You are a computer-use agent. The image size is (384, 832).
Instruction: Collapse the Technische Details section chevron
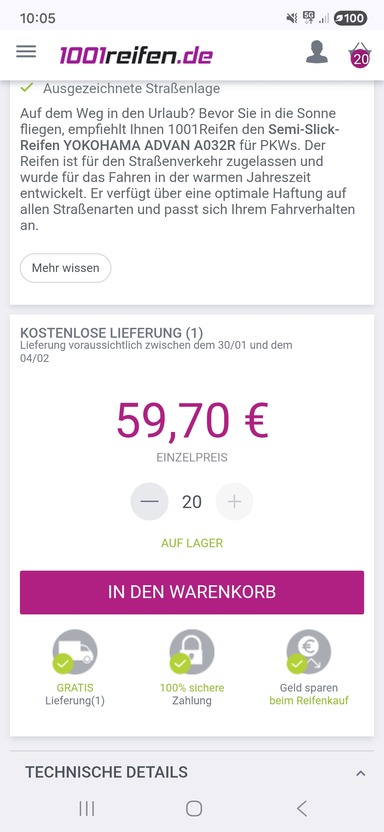(361, 773)
